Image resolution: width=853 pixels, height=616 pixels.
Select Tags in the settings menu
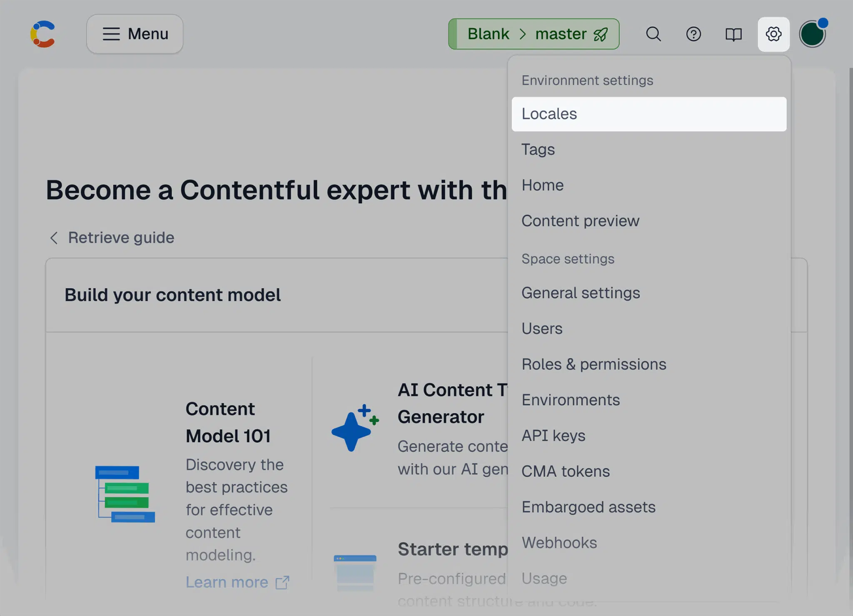649,150
